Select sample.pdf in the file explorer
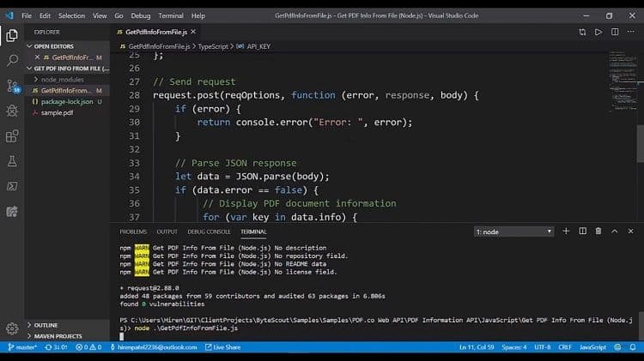Screen dimensions: 644x361 click(58, 113)
